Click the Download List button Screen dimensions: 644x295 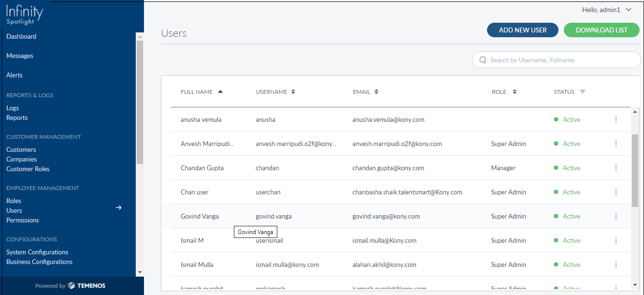[601, 30]
